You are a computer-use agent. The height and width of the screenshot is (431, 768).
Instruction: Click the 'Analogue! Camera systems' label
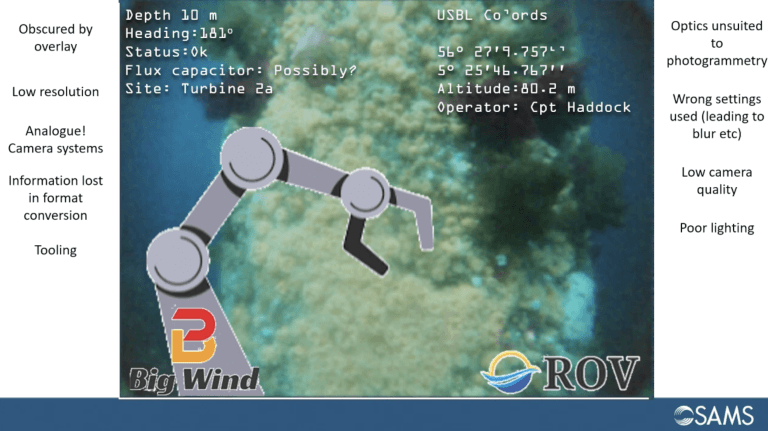coord(56,140)
